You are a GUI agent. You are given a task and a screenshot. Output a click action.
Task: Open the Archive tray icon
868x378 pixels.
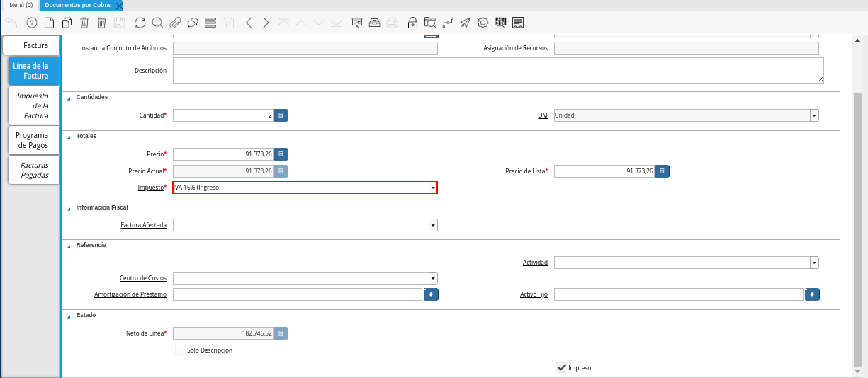[x=375, y=23]
